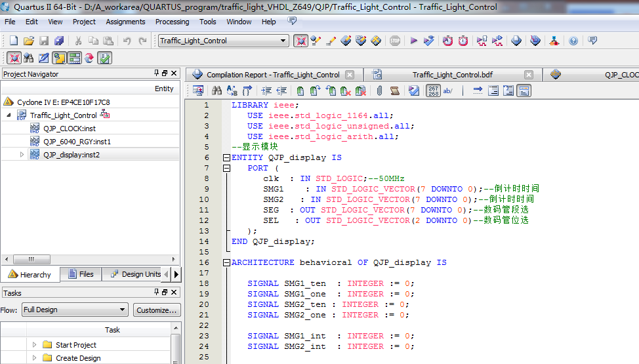Switch to Traffic_Light_Control.bdf tab
Screen dimensions: 639x364
point(453,75)
